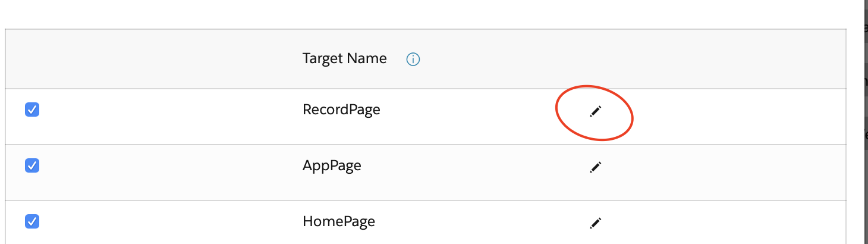Click the dark vertical bar at the right edge
This screenshot has width=868, height=244.
coord(866,122)
